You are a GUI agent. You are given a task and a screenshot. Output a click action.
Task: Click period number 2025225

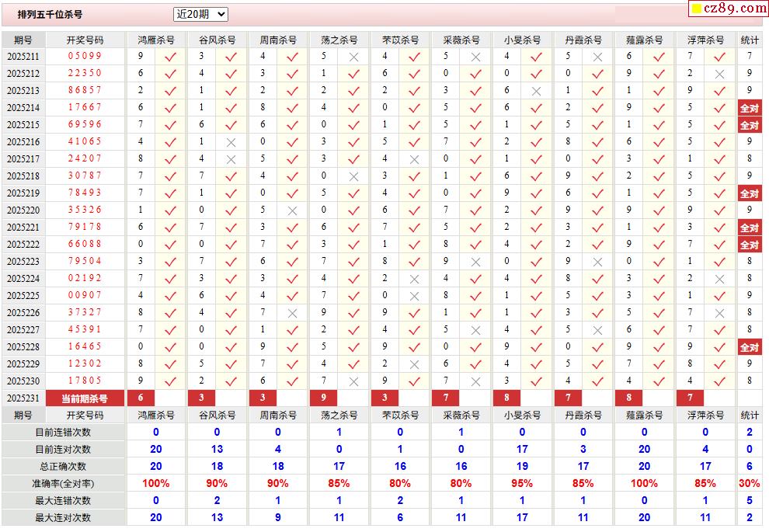point(23,296)
